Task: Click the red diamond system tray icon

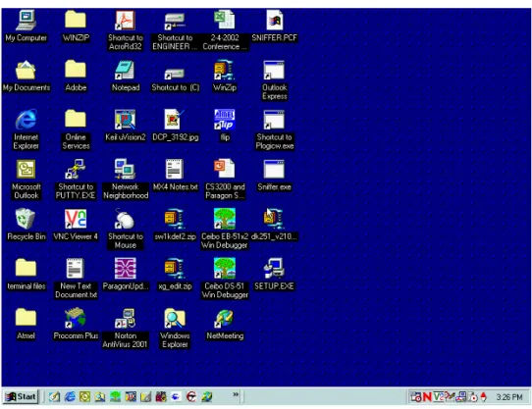Action: [484, 396]
